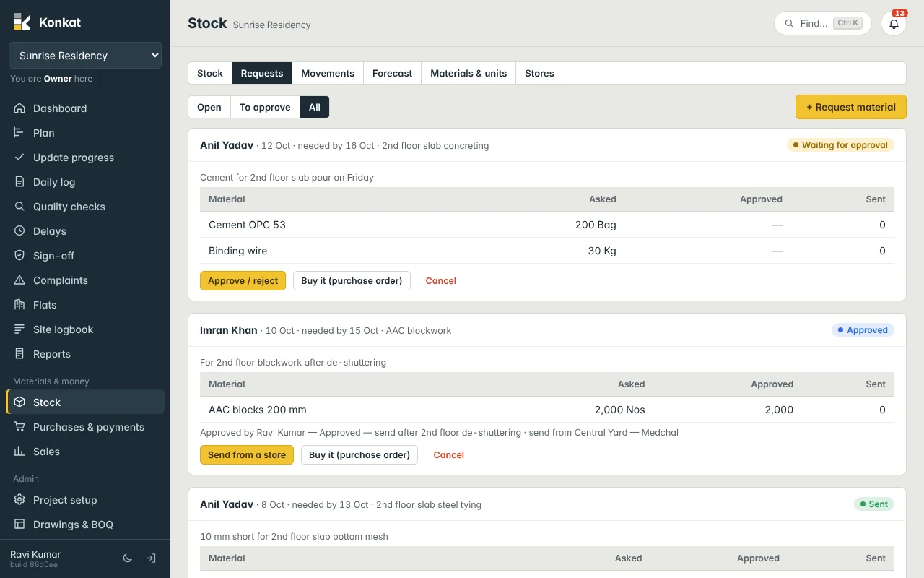Click the Find search field
Image resolution: width=924 pixels, height=578 pixels.
pyautogui.click(x=823, y=23)
